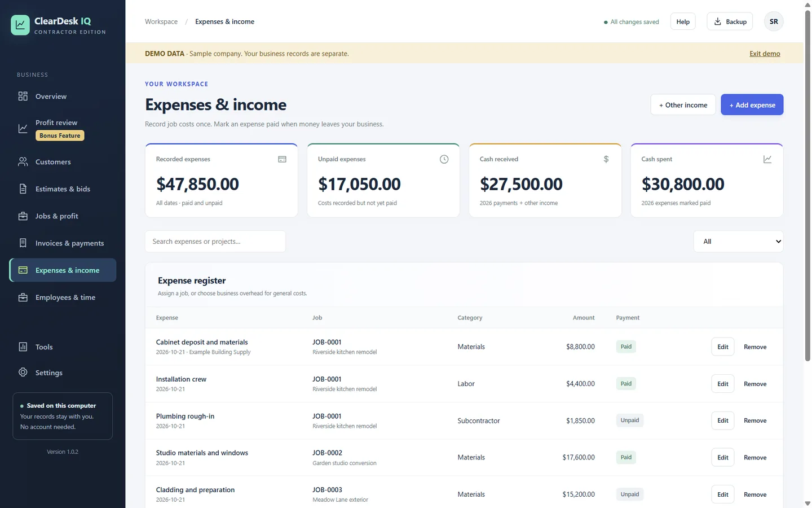Click JOB-0002 Garden studio conversion

tap(345, 458)
